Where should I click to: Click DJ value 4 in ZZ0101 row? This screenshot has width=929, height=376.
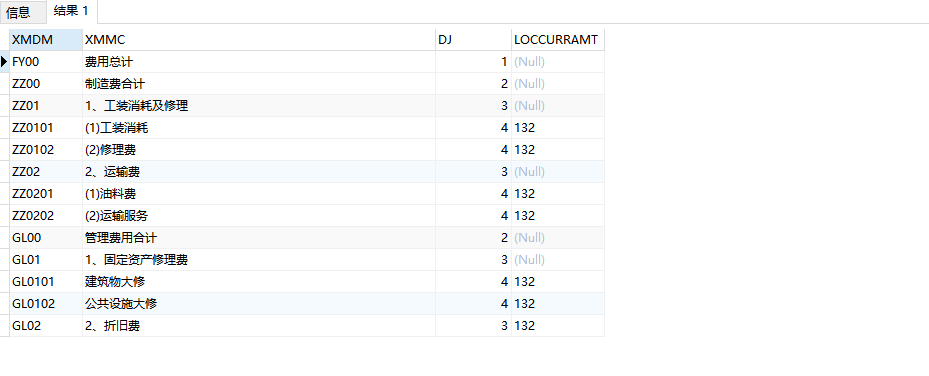pos(473,127)
